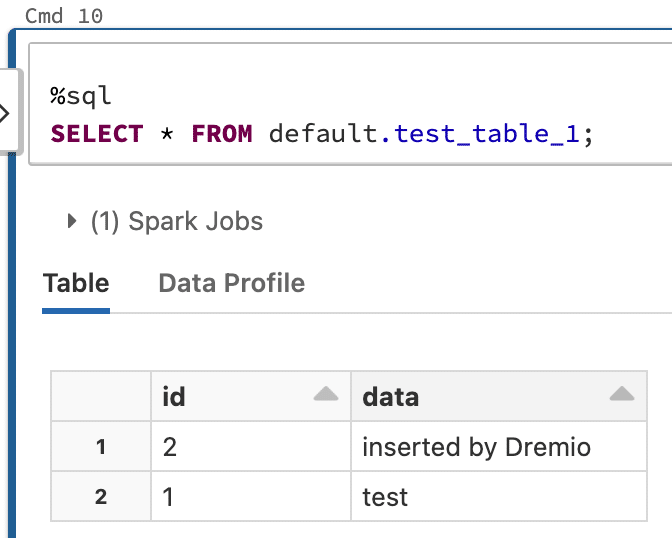The image size is (672, 538).
Task: Click the id column header
Action: tap(251, 396)
